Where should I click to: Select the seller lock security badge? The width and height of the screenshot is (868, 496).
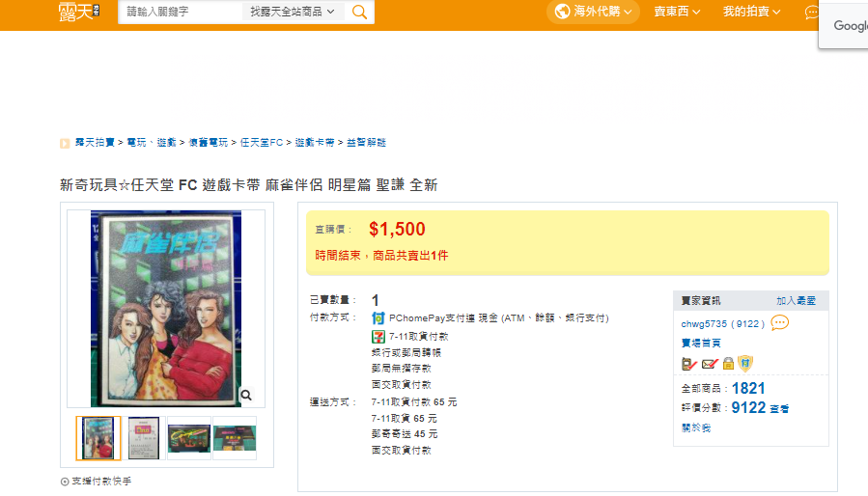coord(729,363)
